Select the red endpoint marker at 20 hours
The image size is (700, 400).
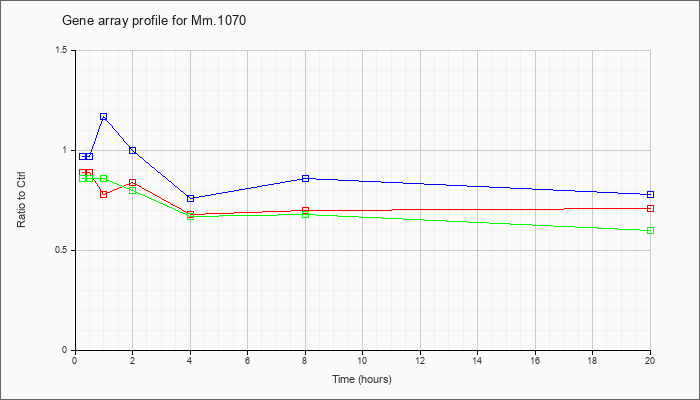pos(650,208)
